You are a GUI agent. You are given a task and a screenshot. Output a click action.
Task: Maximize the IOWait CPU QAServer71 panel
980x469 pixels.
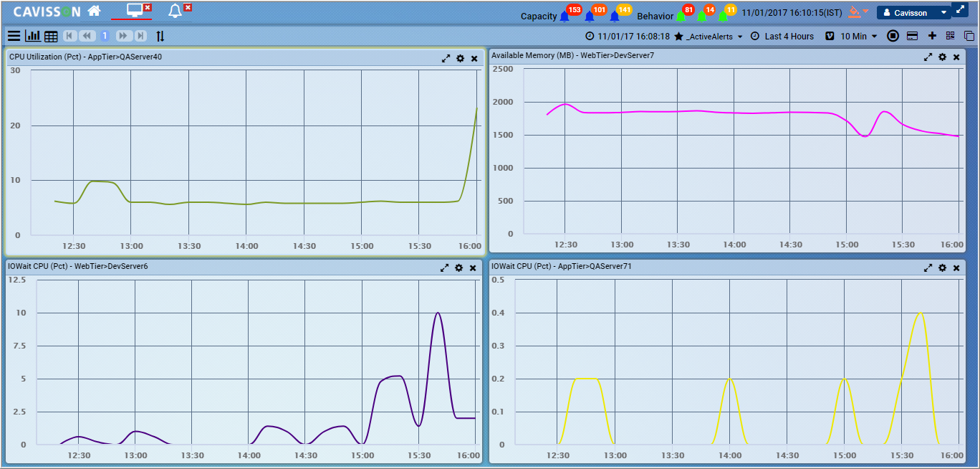point(928,267)
